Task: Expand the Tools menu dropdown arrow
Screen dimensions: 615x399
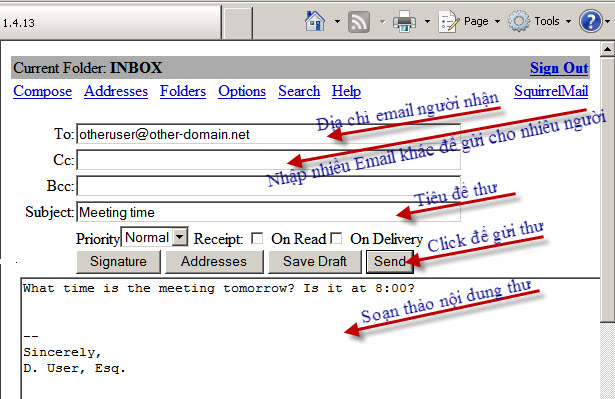Action: [568, 22]
